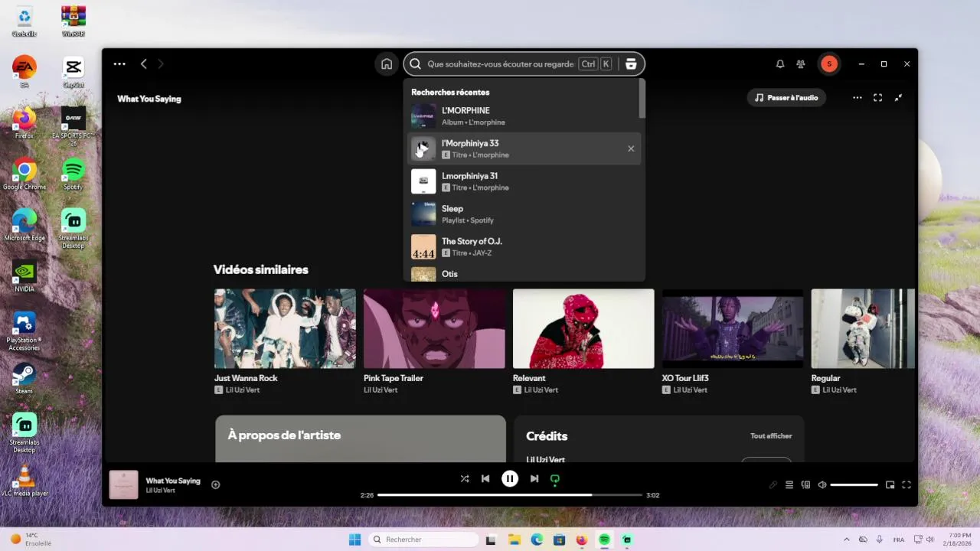Open Steam desktop shortcut

tap(24, 379)
